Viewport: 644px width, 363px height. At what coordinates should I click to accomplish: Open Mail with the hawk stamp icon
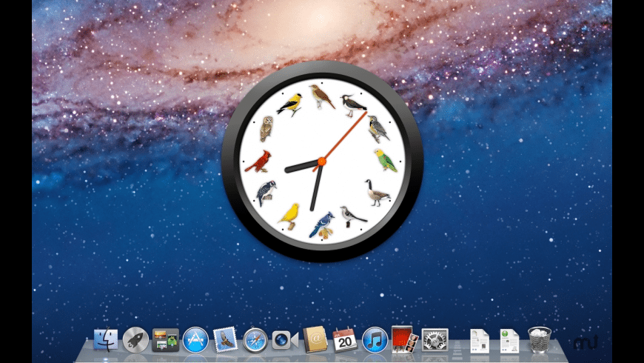(x=225, y=339)
